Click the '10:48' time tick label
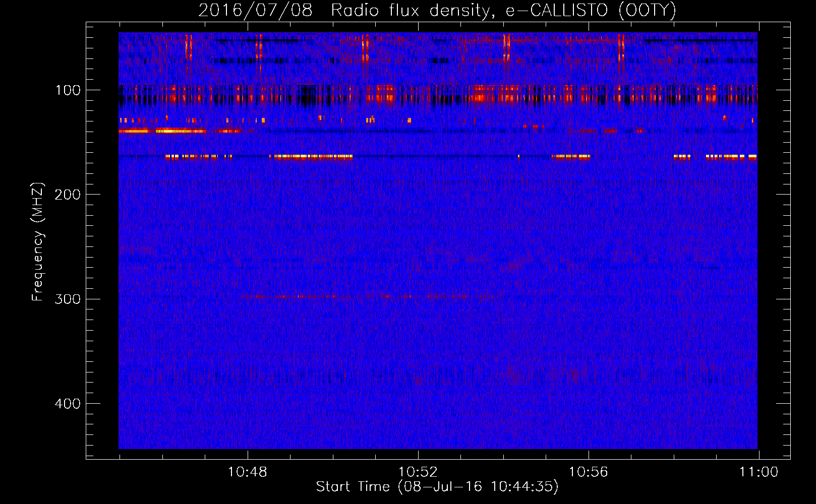Viewport: 816px width, 504px height. click(x=247, y=472)
